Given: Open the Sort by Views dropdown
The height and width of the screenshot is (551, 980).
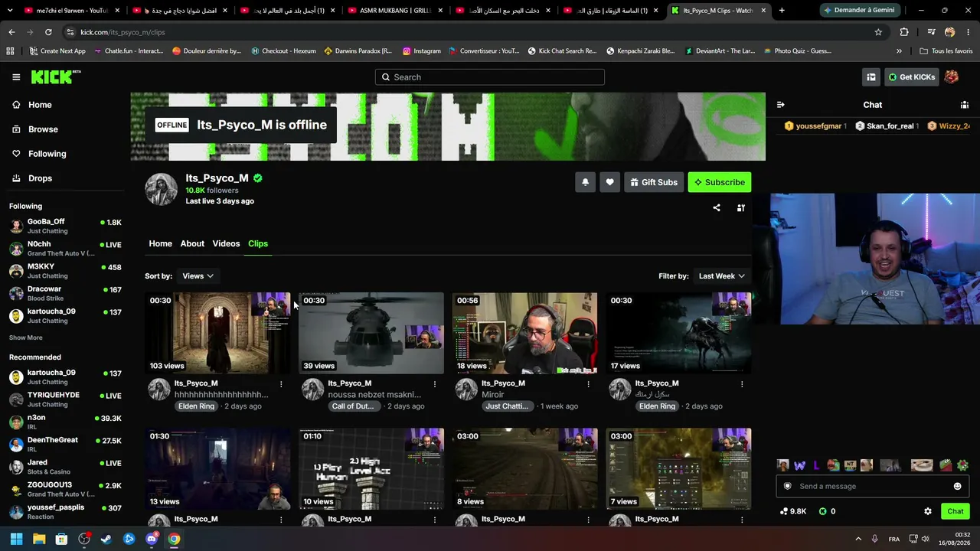Looking at the screenshot, I should point(198,276).
